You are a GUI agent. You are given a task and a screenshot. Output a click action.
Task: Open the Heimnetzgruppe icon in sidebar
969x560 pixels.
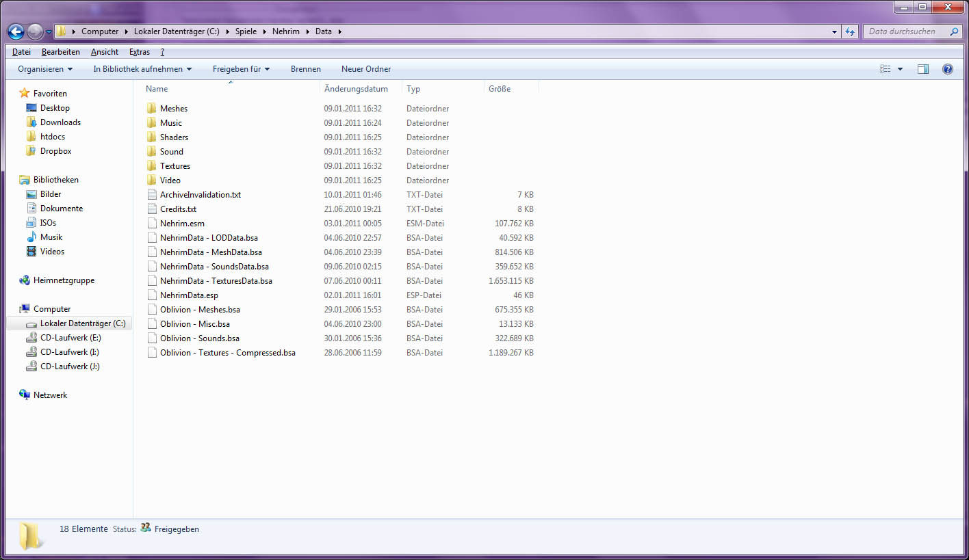(25, 280)
